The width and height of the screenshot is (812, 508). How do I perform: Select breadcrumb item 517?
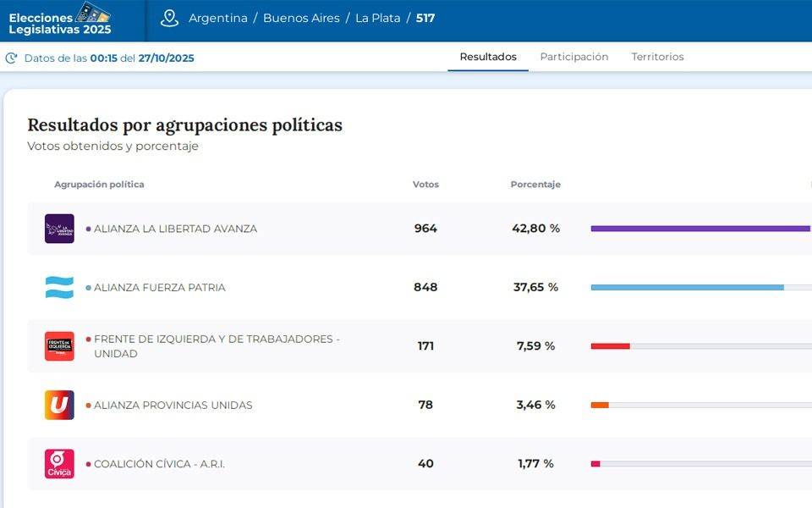coord(425,18)
